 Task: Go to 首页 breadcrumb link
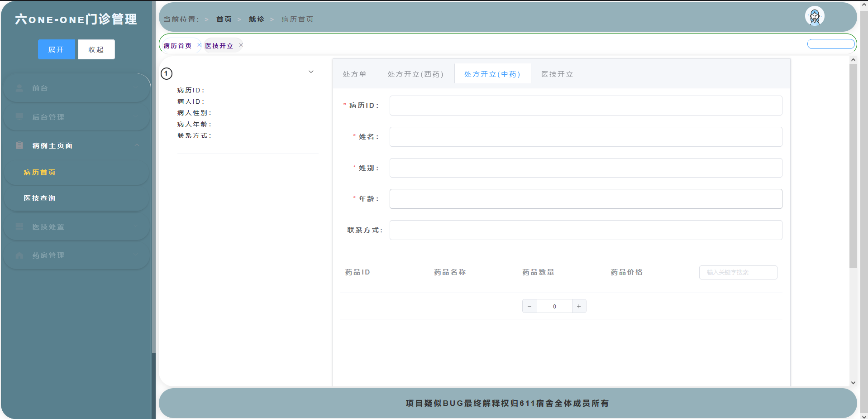click(x=224, y=19)
